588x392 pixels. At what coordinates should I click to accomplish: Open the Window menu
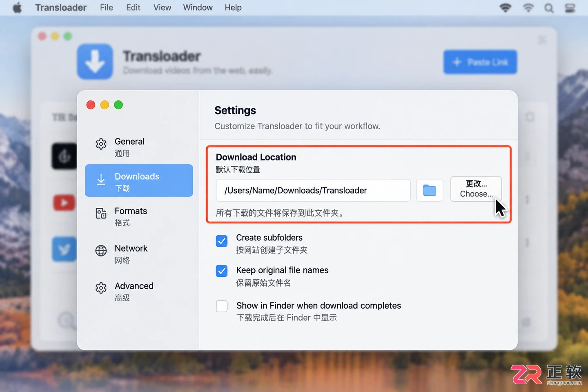click(198, 8)
